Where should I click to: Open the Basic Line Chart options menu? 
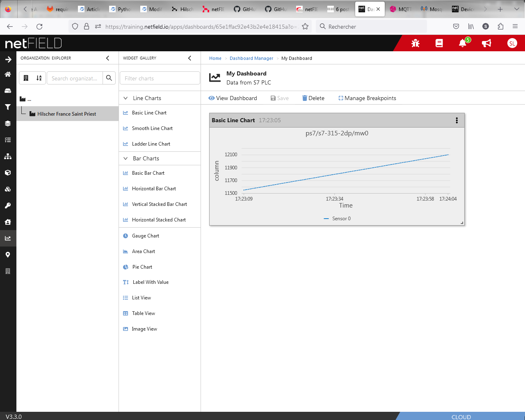tap(457, 120)
